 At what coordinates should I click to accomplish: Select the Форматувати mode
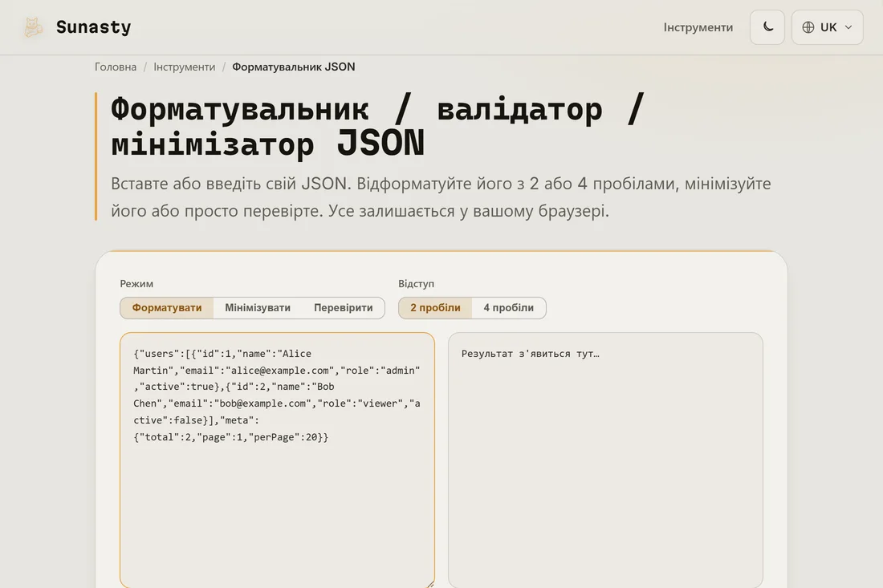coord(167,308)
